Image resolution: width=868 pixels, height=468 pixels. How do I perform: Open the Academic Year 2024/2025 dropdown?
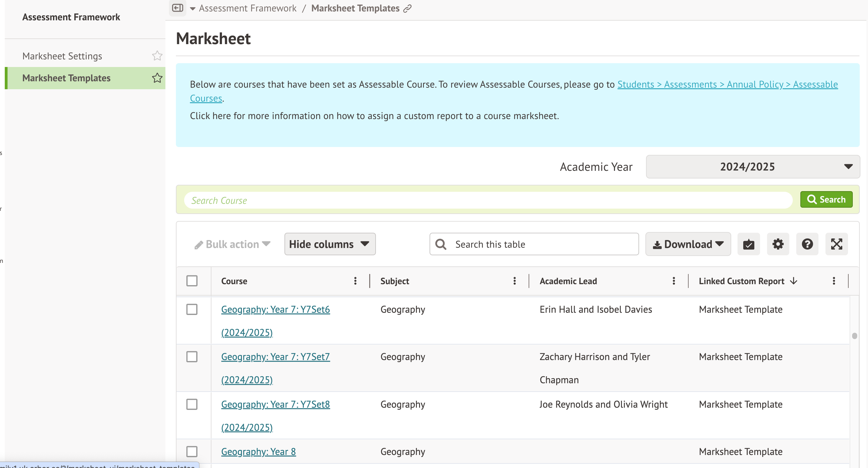(752, 166)
